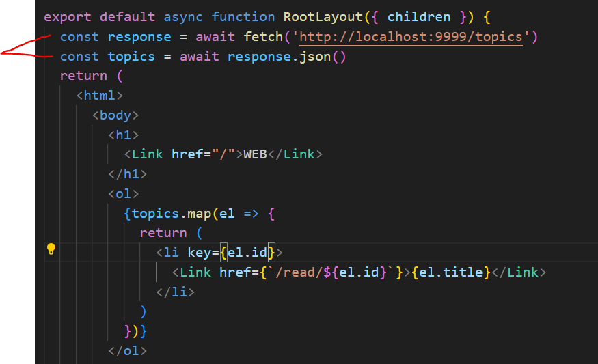Viewport: 598px width, 364px height.
Task: Click the closing '</ol>' tag
Action: click(x=127, y=350)
